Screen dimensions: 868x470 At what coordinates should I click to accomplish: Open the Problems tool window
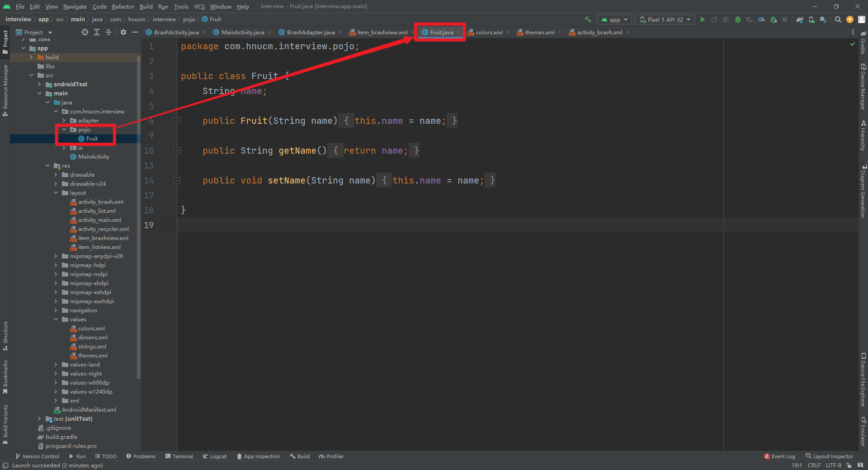[141, 456]
